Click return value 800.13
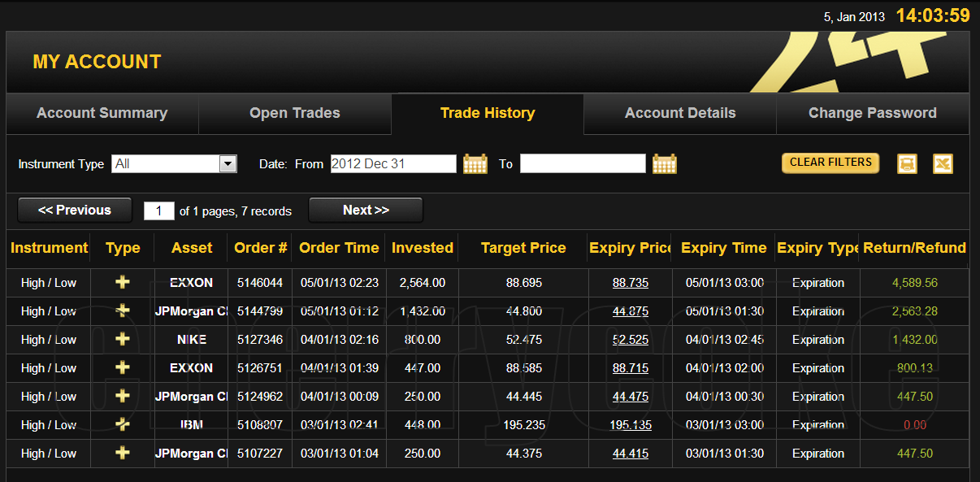This screenshot has width=980, height=482. (915, 368)
